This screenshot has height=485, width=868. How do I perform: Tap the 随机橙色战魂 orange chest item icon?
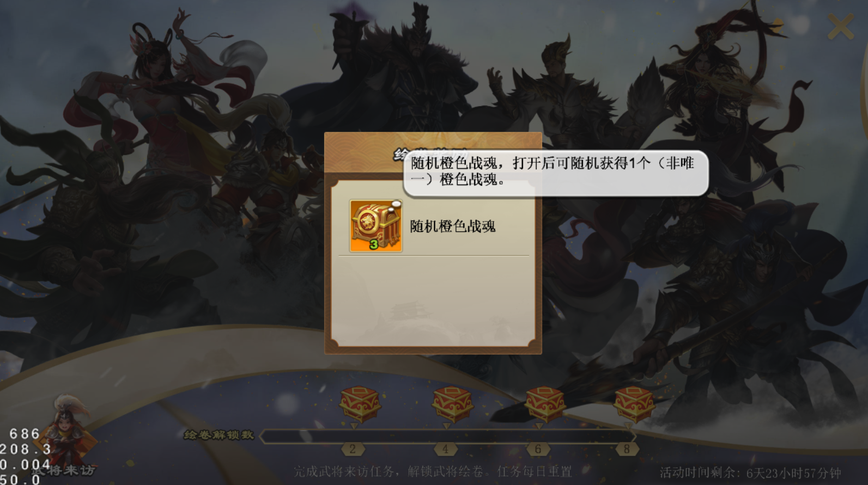click(376, 225)
